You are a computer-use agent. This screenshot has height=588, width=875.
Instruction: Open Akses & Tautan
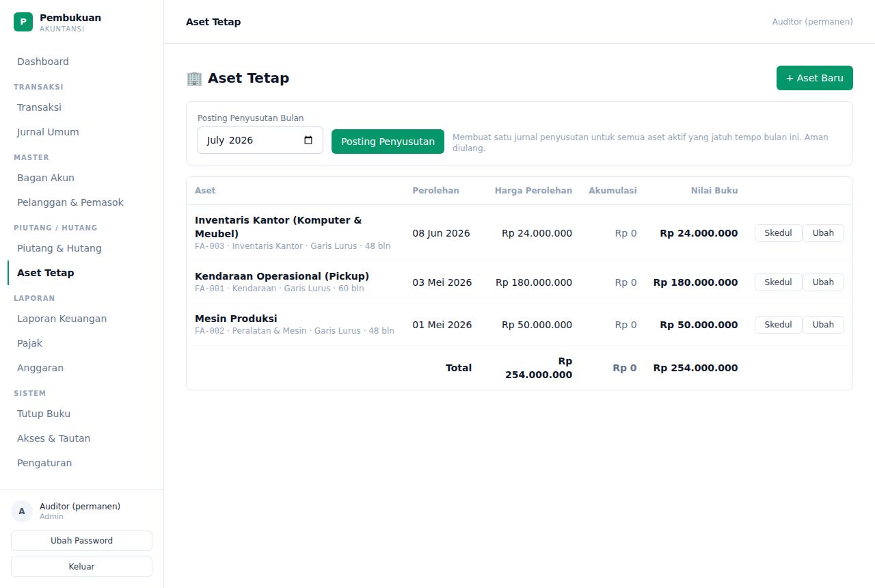[x=82, y=438]
